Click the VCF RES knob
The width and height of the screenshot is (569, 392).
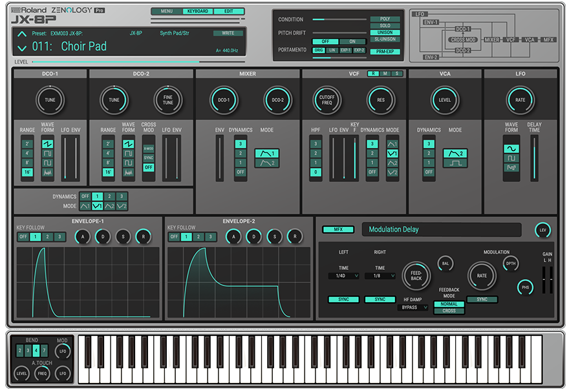click(x=381, y=100)
